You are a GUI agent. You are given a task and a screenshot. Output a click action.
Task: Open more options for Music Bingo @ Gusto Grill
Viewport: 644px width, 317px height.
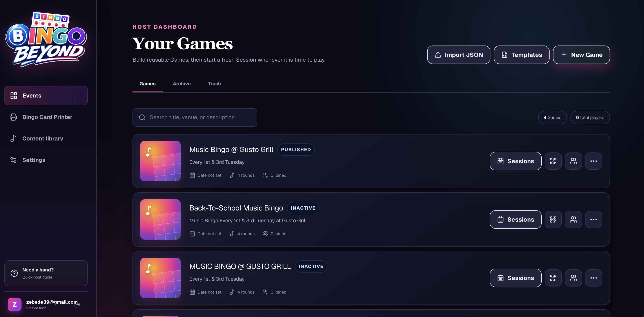pos(593,161)
